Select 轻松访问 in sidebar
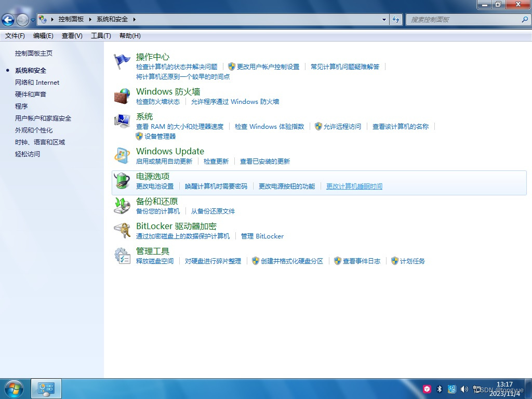This screenshot has height=399, width=532. click(28, 154)
